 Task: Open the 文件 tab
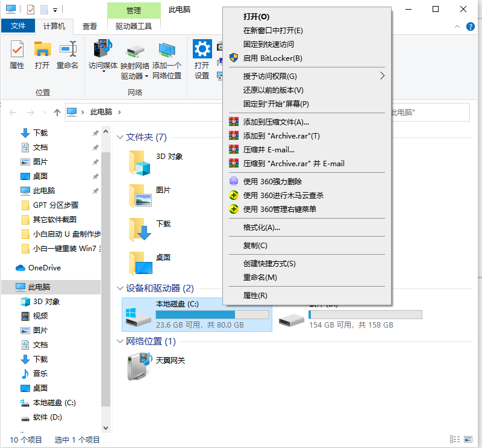point(18,26)
